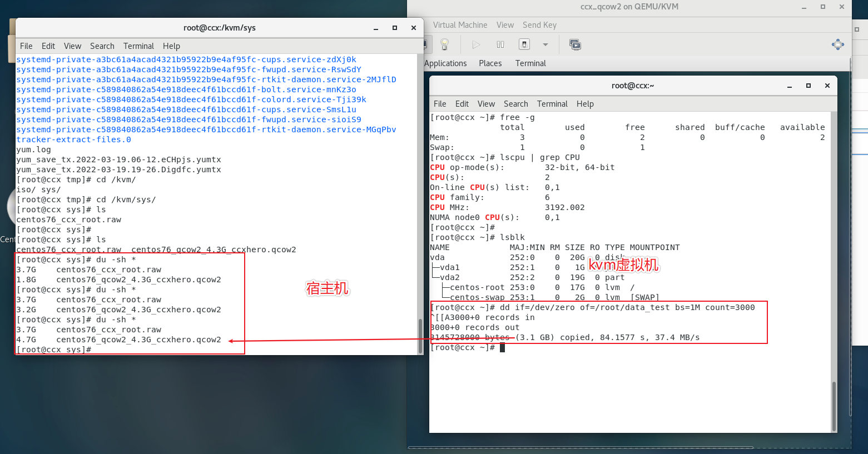
Task: Click the run virtual machine play icon
Action: pyautogui.click(x=475, y=44)
